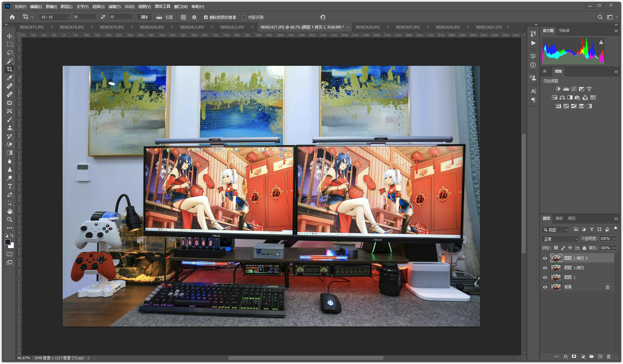The image size is (623, 364).
Task: Hide the 背景 layer with eye icon
Action: (x=545, y=287)
